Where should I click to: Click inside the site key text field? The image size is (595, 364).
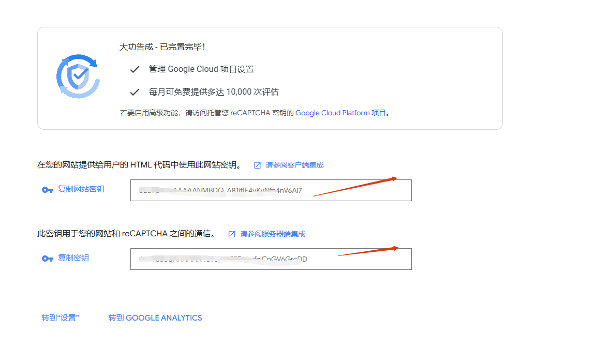pyautogui.click(x=271, y=190)
